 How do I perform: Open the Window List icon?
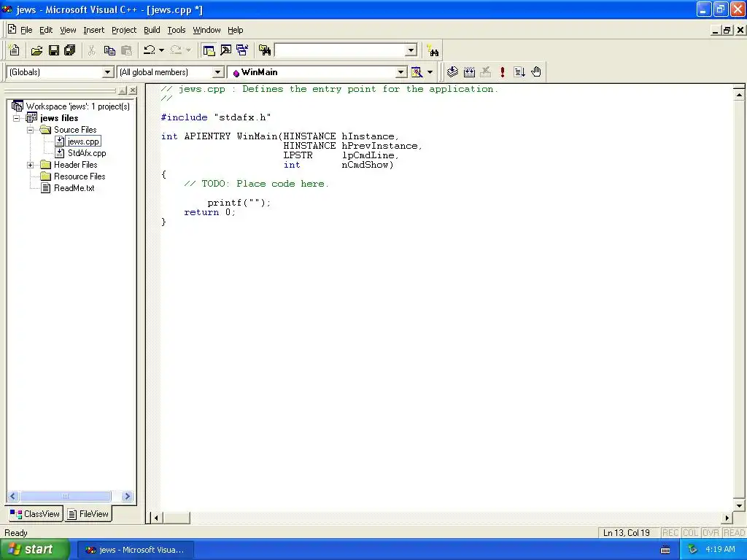(242, 50)
